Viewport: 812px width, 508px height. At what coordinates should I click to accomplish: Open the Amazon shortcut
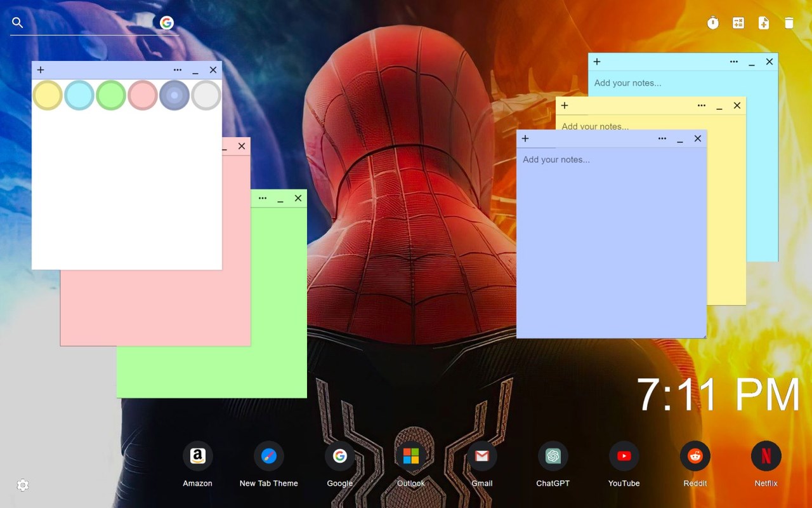click(198, 456)
